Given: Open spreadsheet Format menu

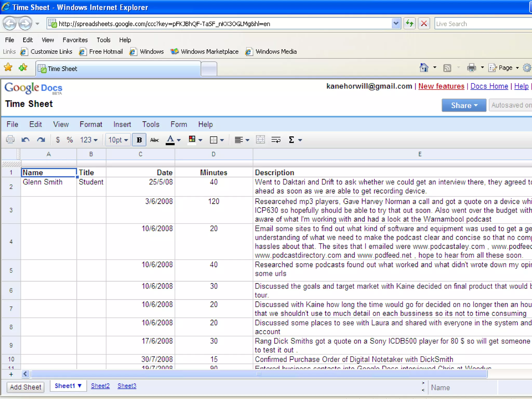Looking at the screenshot, I should coord(91,124).
